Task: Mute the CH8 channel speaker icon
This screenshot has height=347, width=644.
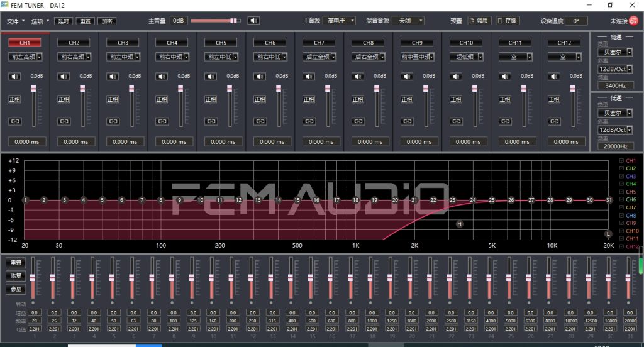Action: pos(358,77)
